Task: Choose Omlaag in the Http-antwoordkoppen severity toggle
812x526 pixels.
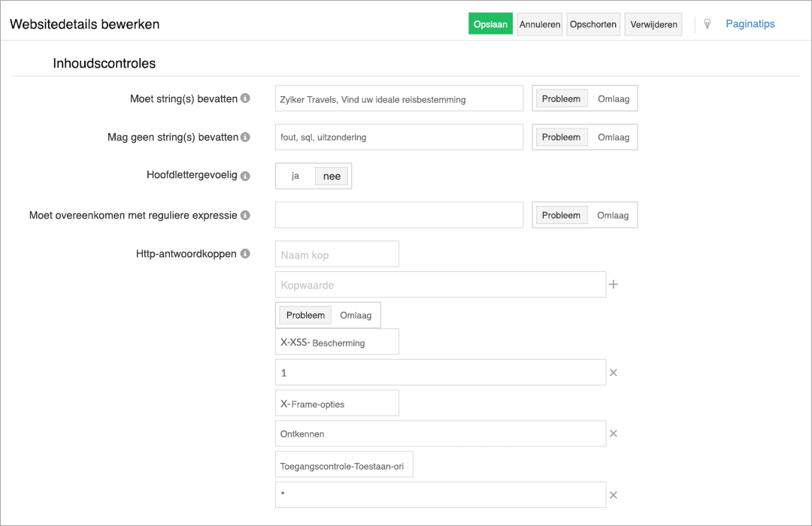Action: pos(356,315)
